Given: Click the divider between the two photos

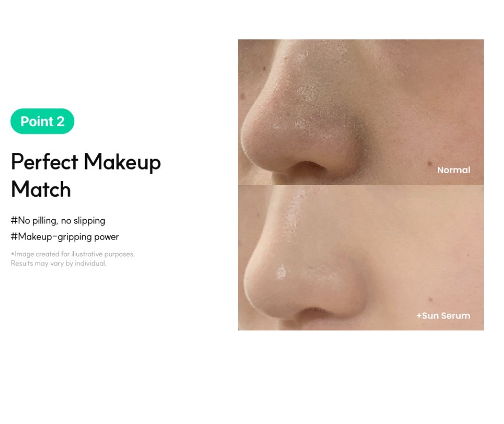Looking at the screenshot, I should coord(361,185).
